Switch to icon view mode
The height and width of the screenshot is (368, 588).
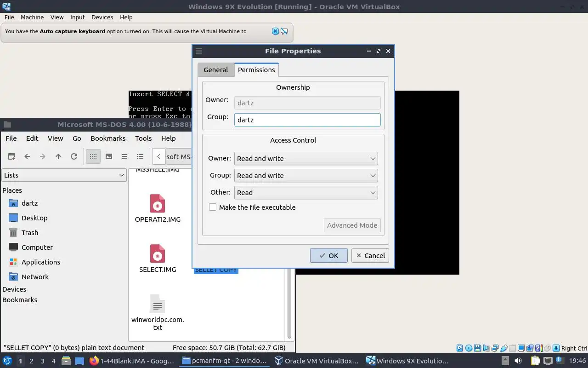click(x=93, y=156)
